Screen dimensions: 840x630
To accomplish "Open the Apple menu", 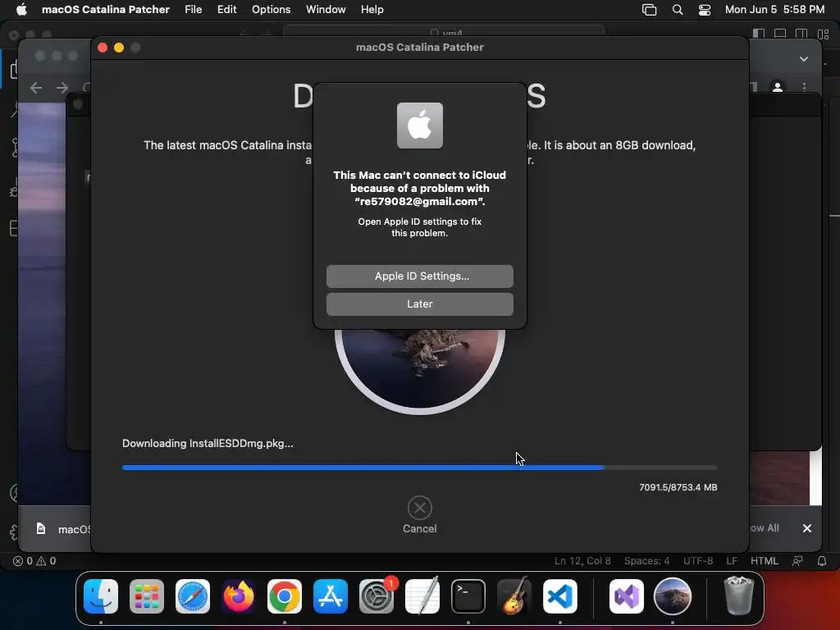I will point(21,10).
